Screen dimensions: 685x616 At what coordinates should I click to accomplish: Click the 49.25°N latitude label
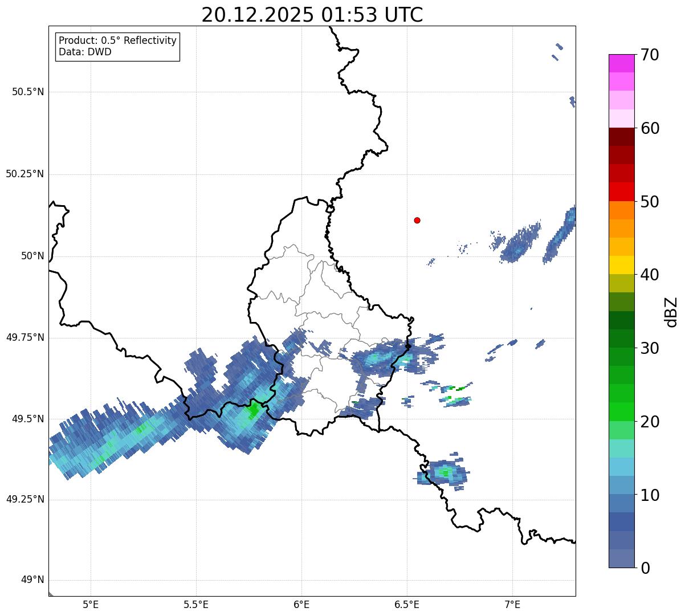point(25,499)
